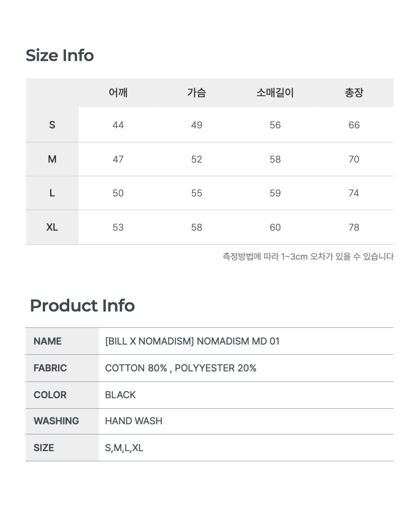420x525 pixels.
Task: Select the 가슴 column header
Action: pyautogui.click(x=197, y=93)
